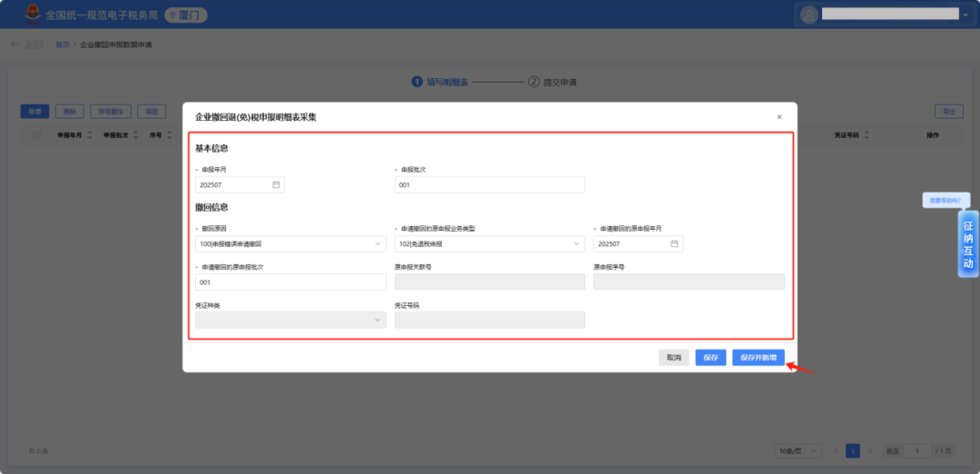Open the disabled 凭证种类 dropdown
This screenshot has width=980, height=474.
290,321
